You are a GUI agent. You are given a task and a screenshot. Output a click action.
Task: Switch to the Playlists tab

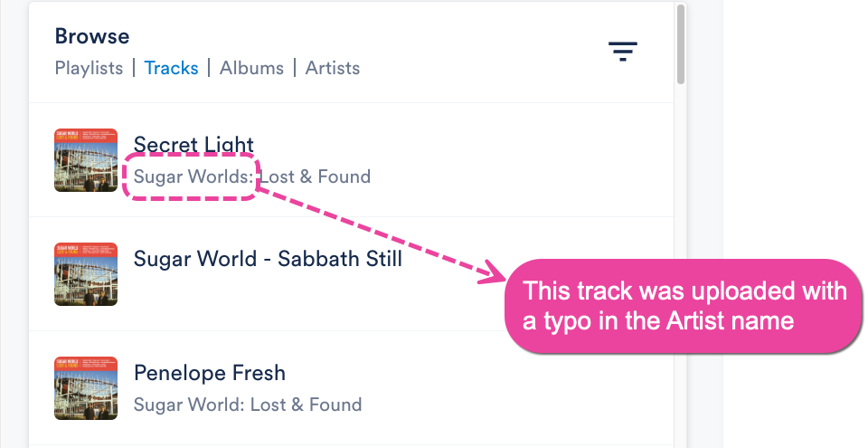89,68
